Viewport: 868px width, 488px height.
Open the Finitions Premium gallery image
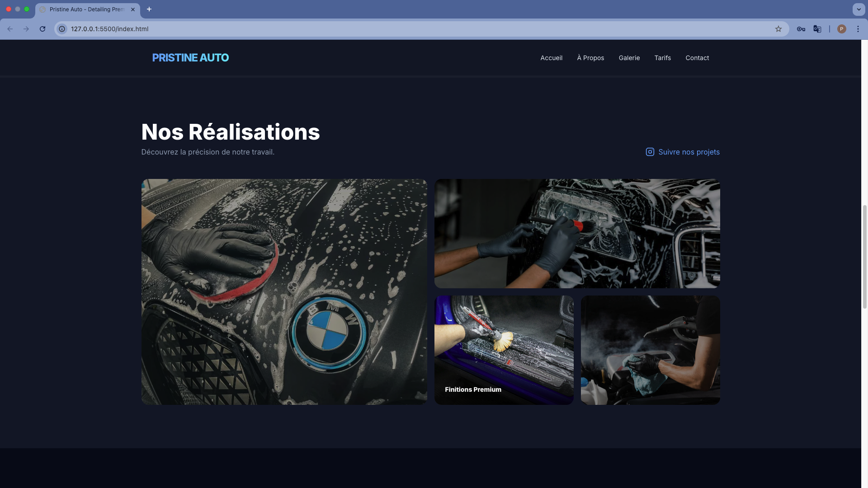click(x=504, y=350)
